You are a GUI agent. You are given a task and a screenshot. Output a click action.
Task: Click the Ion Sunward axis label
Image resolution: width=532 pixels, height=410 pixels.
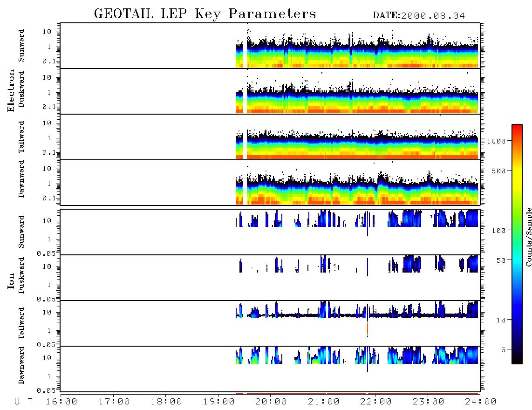point(21,232)
